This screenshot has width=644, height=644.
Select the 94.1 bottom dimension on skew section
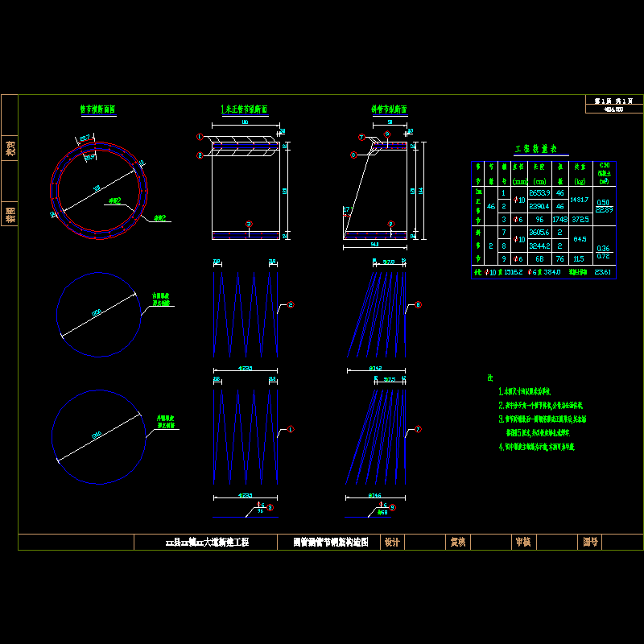[374, 245]
